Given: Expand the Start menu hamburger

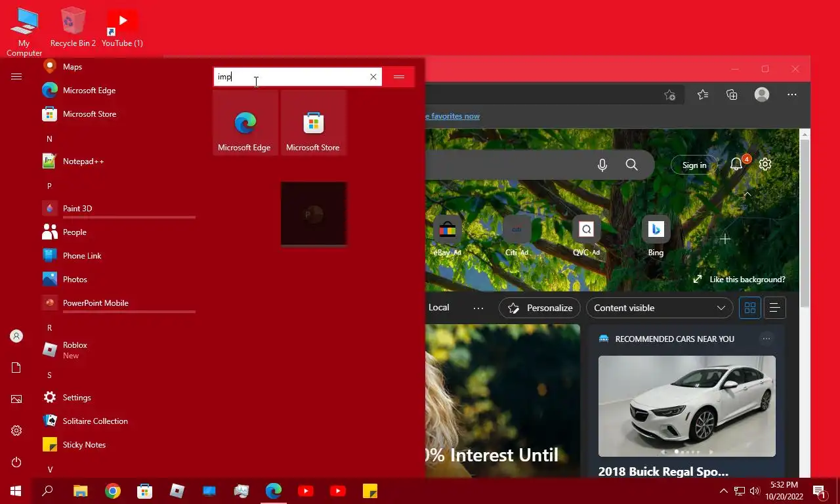Looking at the screenshot, I should 16,77.
